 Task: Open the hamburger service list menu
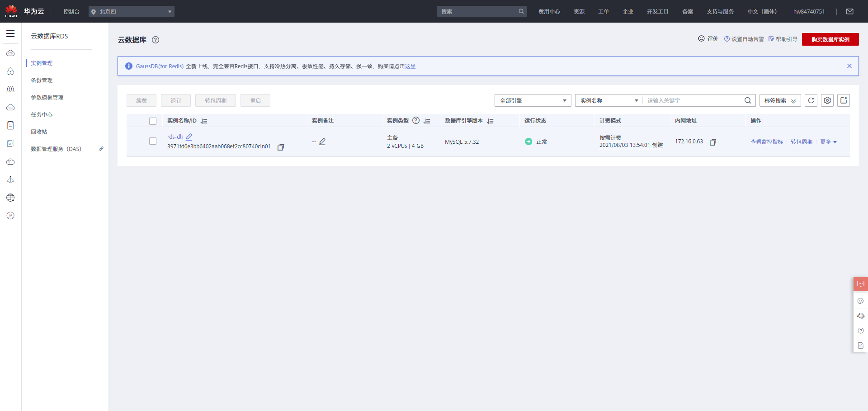pyautogui.click(x=10, y=33)
